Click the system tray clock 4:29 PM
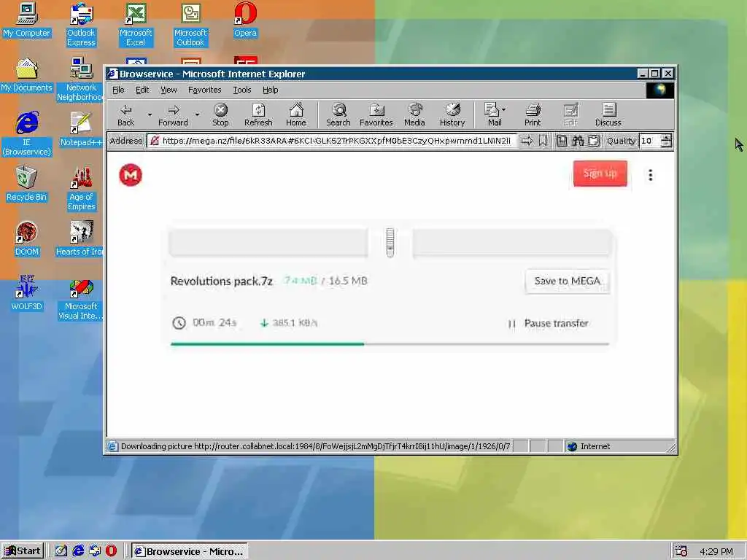This screenshot has height=560, width=747. [716, 551]
